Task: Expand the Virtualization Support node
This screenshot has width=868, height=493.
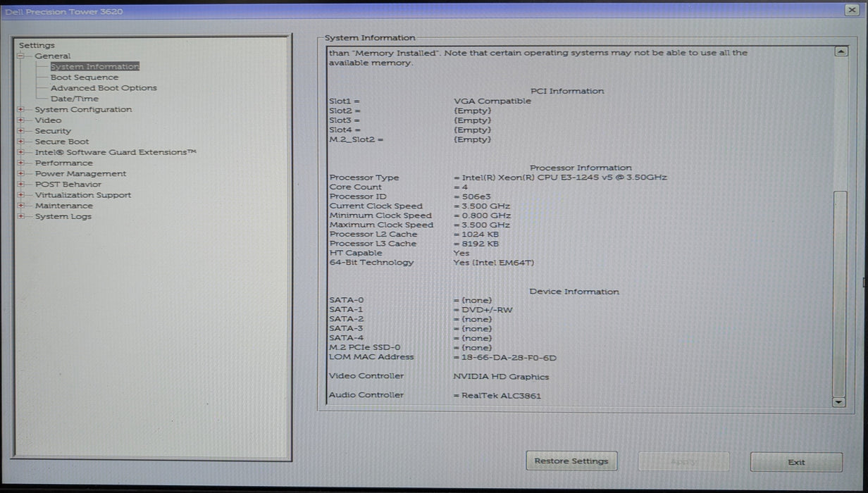Action: 20,195
